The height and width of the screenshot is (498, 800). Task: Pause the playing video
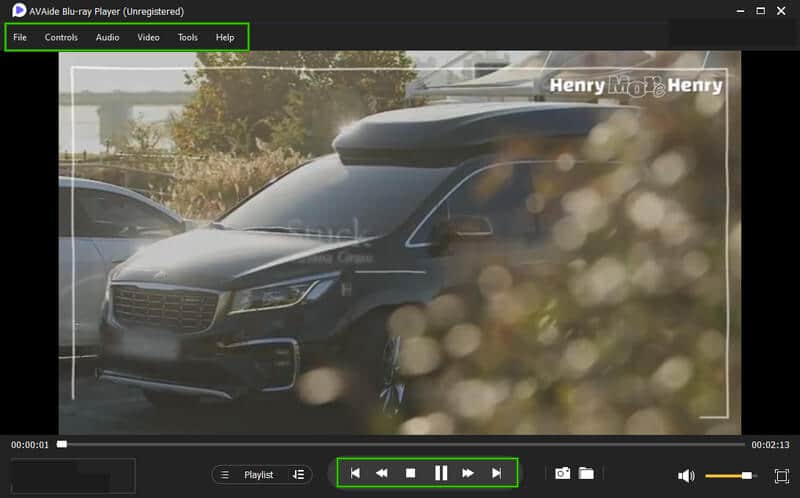440,473
